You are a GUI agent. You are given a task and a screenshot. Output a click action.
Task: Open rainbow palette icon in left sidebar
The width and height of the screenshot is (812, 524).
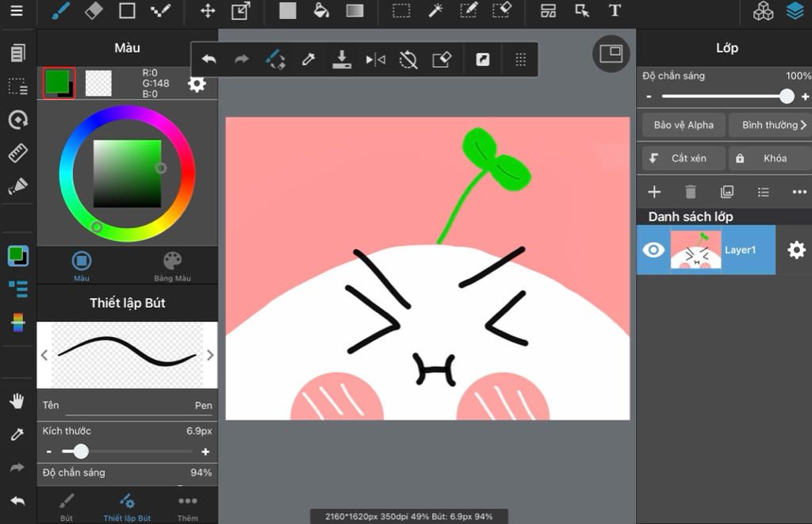(x=17, y=323)
